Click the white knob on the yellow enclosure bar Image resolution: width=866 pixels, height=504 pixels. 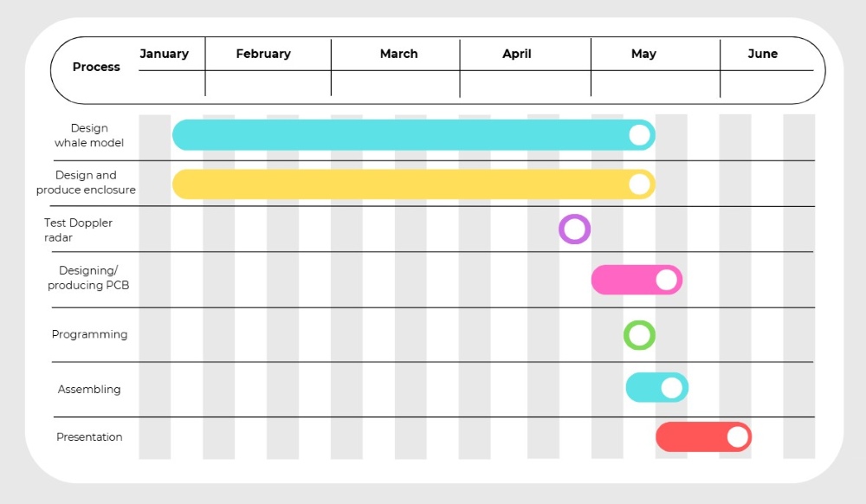[x=640, y=184]
